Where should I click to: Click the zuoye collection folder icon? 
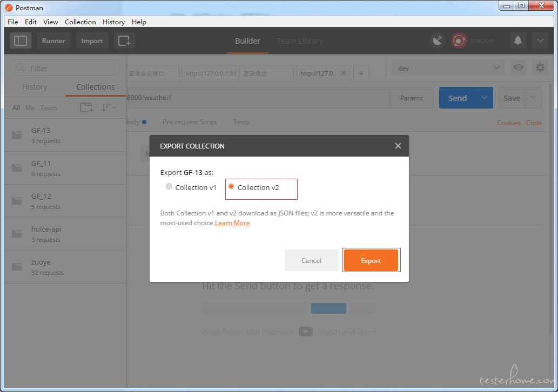coord(17,267)
